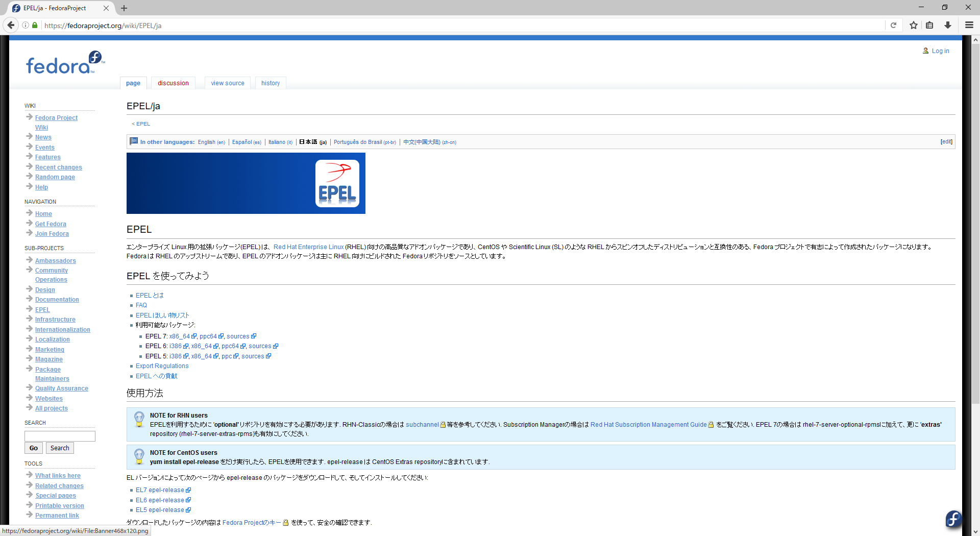Reload the page with the refresh icon

point(893,25)
